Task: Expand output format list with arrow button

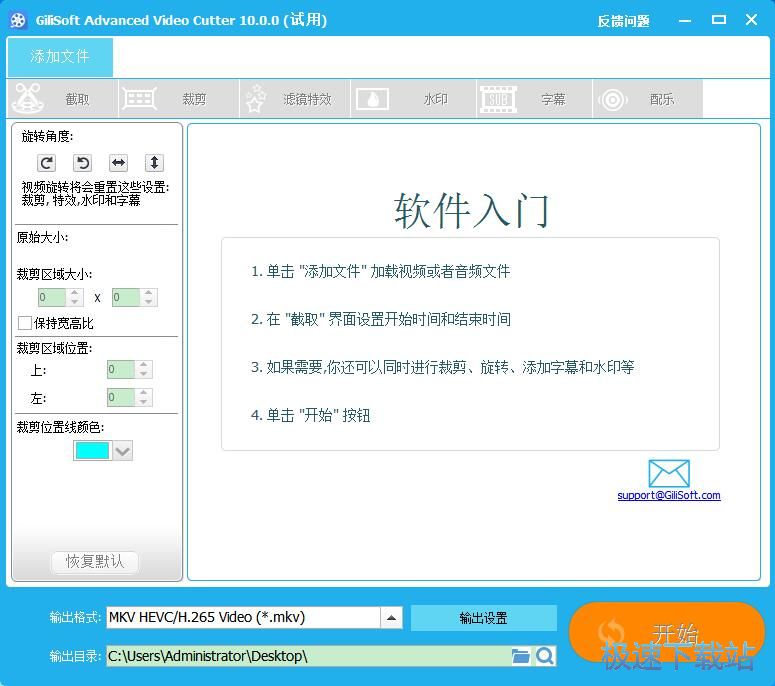Action: click(391, 617)
